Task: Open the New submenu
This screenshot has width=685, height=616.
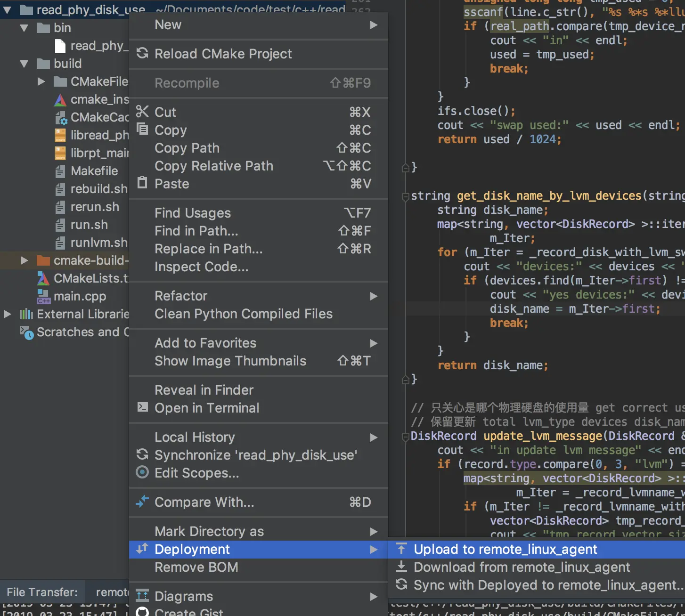Action: pos(258,24)
